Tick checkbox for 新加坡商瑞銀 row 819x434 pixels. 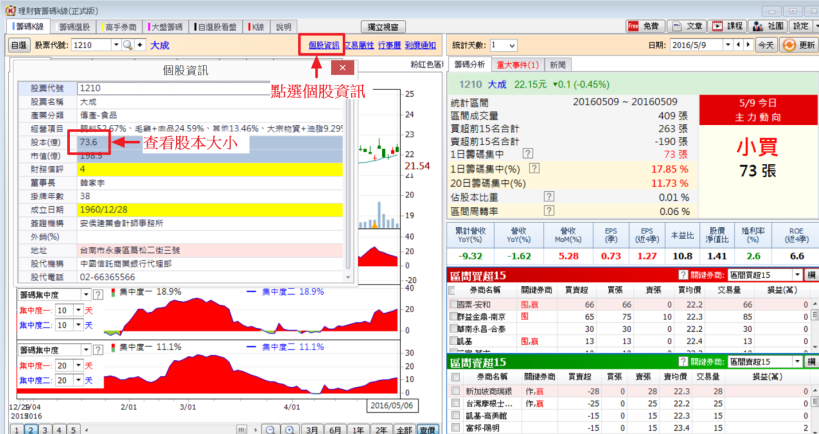coord(455,391)
